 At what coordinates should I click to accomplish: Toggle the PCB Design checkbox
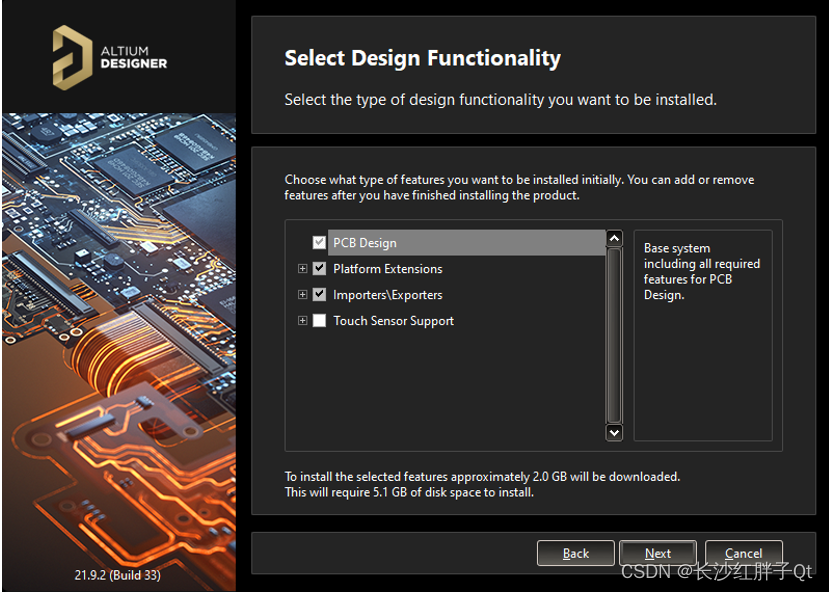(319, 243)
